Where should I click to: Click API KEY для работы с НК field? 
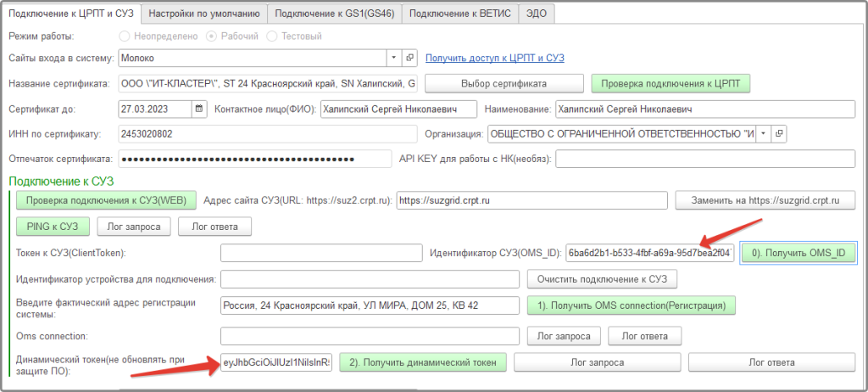tap(705, 160)
